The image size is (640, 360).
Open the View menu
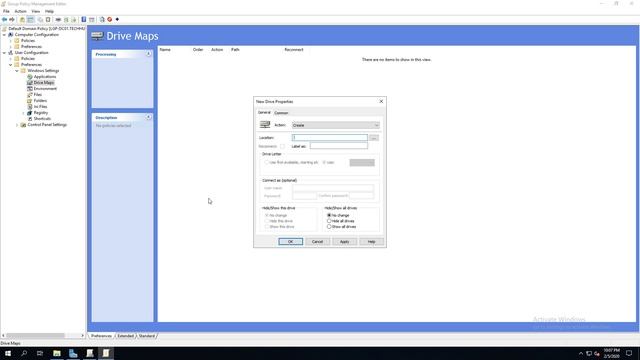click(36, 11)
